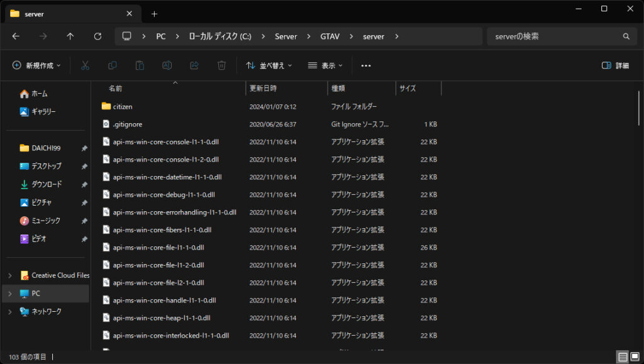Toggle the details pane button
Viewport: 644px width, 364px height.
(x=615, y=65)
